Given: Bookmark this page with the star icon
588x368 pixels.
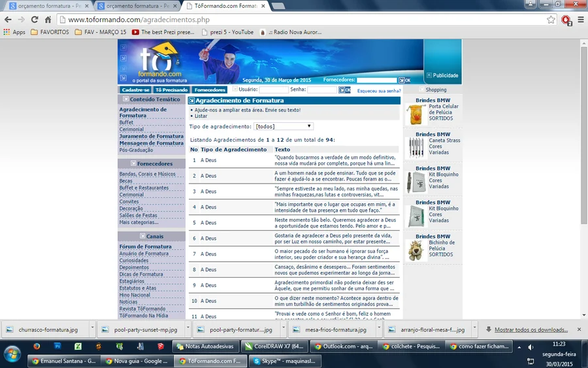Looking at the screenshot, I should [551, 20].
